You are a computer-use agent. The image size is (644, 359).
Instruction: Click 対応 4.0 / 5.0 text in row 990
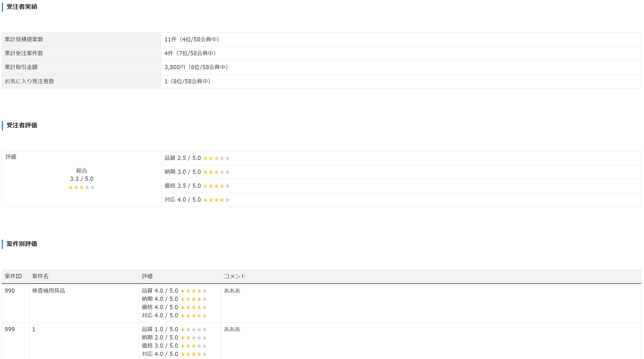coord(160,316)
